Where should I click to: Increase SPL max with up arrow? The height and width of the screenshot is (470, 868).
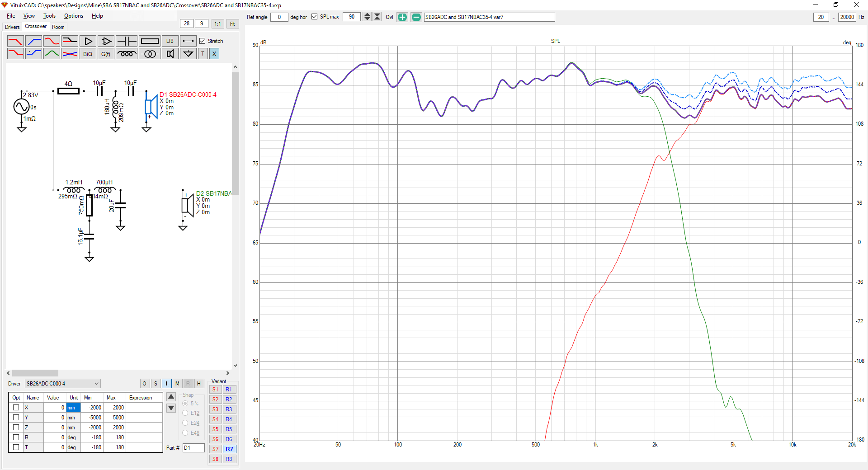(x=367, y=15)
